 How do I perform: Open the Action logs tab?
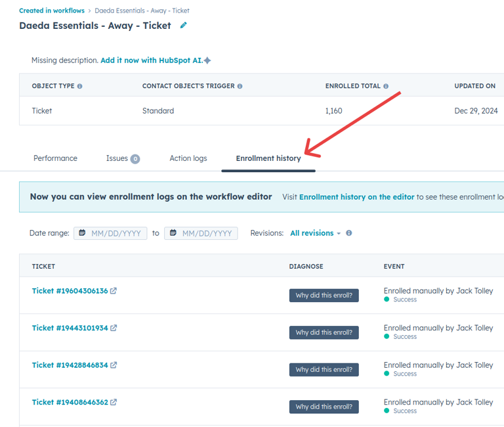click(x=188, y=158)
